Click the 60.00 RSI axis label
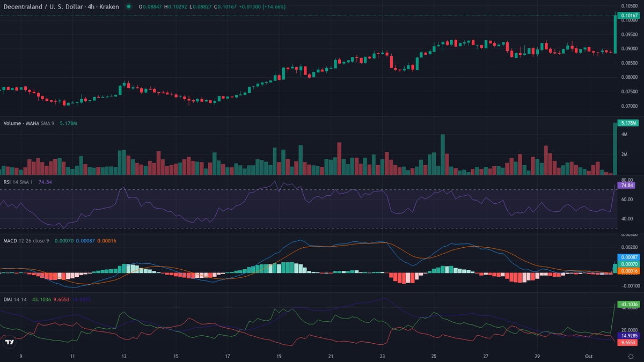 click(627, 200)
